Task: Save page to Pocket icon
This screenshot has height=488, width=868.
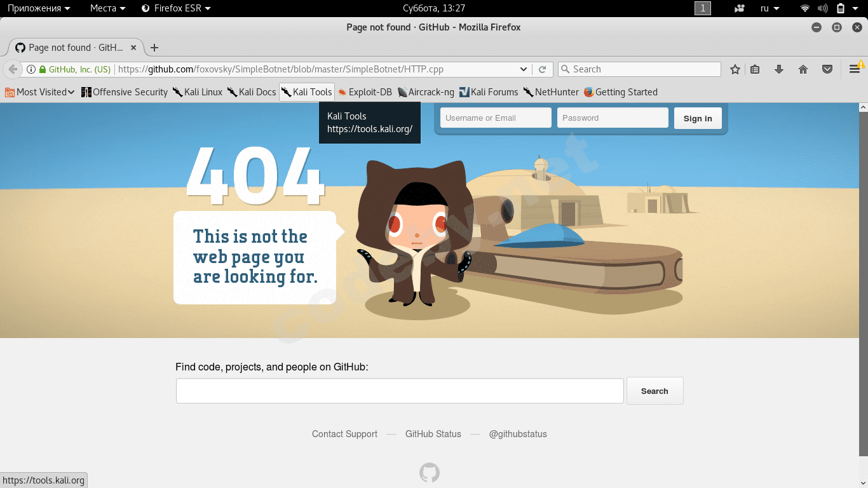Action: point(827,69)
